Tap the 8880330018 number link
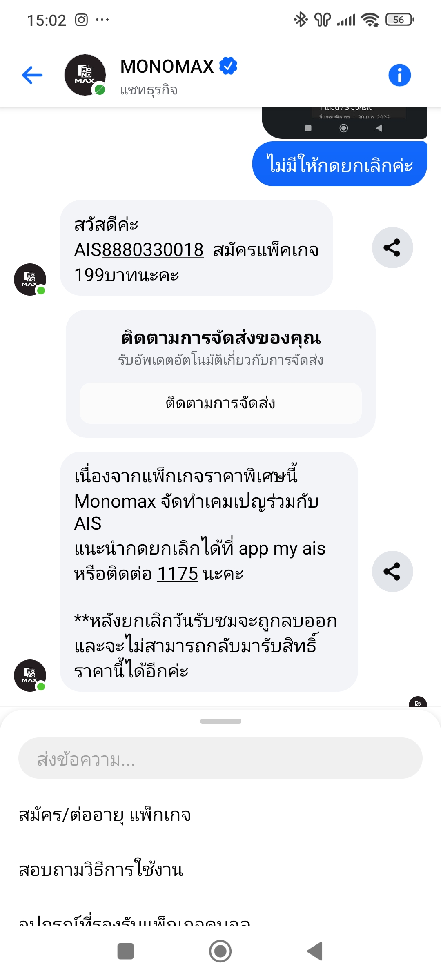Image resolution: width=441 pixels, height=980 pixels. click(152, 250)
